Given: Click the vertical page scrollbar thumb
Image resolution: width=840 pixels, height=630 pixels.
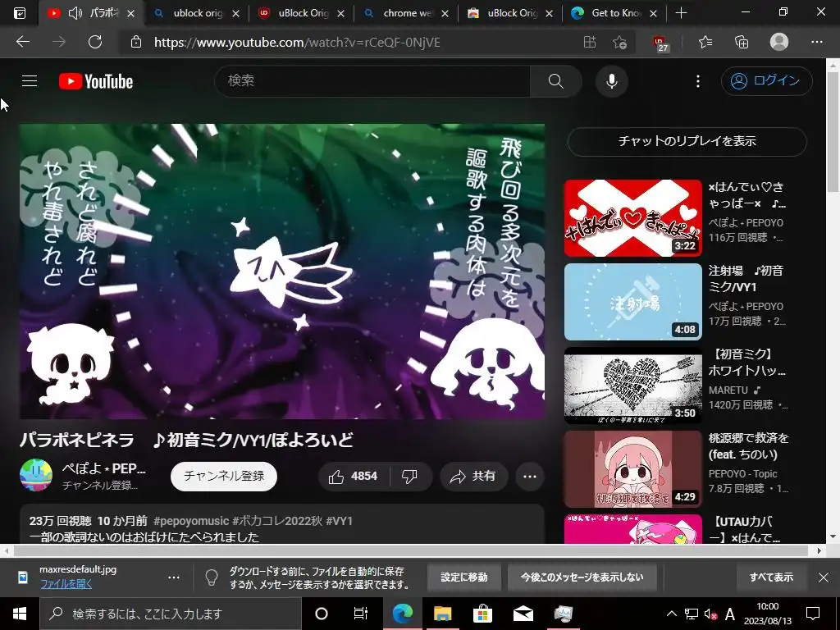Looking at the screenshot, I should (833, 131).
